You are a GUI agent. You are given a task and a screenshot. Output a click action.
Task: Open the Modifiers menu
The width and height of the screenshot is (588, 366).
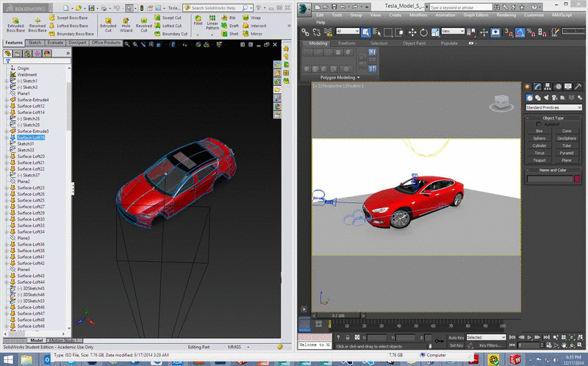click(x=418, y=15)
